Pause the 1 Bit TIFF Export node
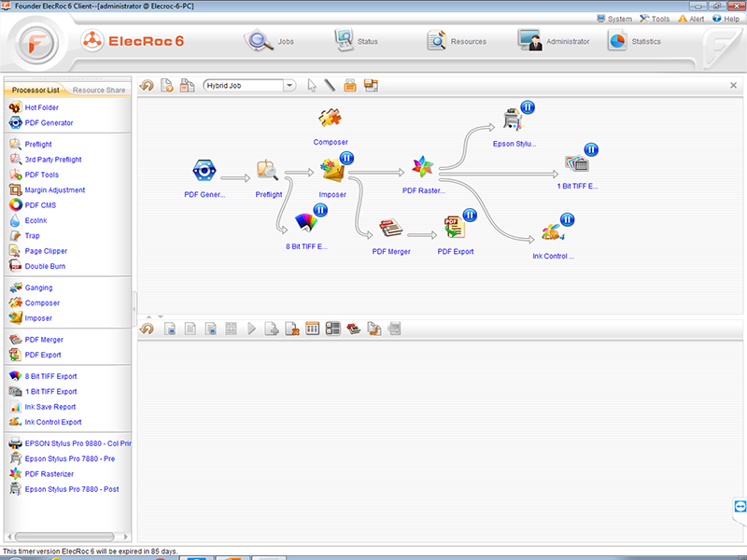The height and width of the screenshot is (560, 747). pyautogui.click(x=591, y=149)
